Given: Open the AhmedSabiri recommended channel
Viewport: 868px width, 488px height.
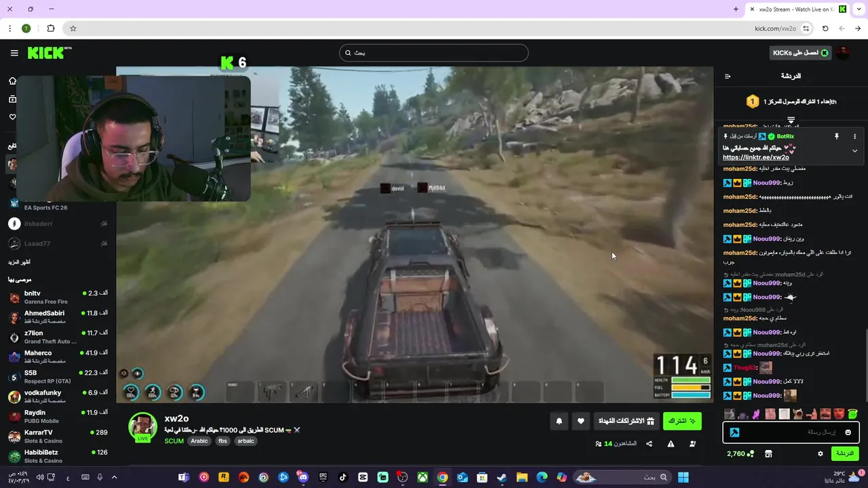Looking at the screenshot, I should 58,317.
